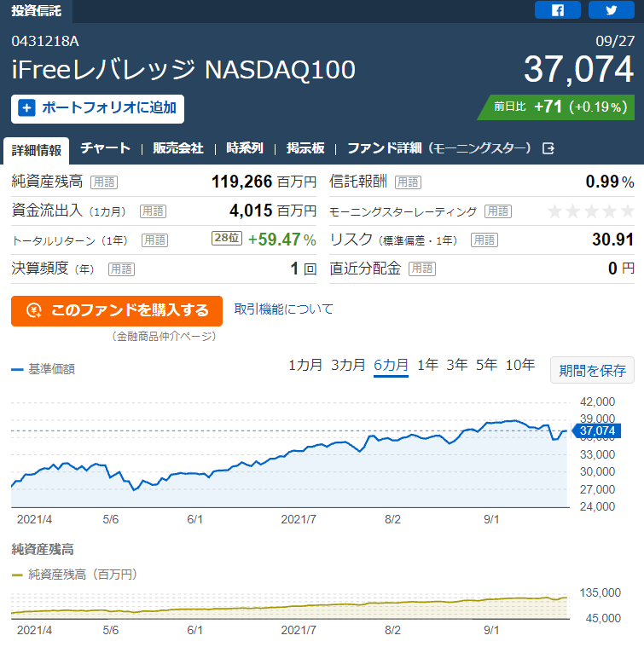This screenshot has height=647, width=644.
Task: Select the 時系列 tab
Action: coord(245,148)
